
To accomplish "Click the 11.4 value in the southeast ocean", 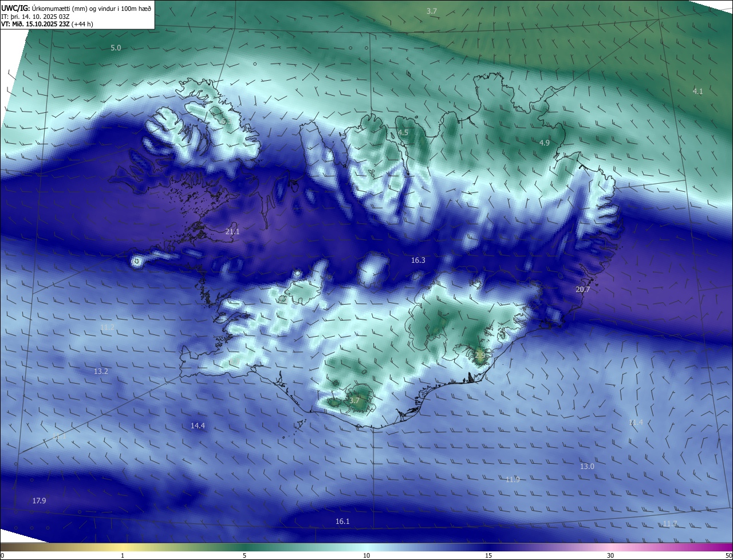I will (x=636, y=422).
